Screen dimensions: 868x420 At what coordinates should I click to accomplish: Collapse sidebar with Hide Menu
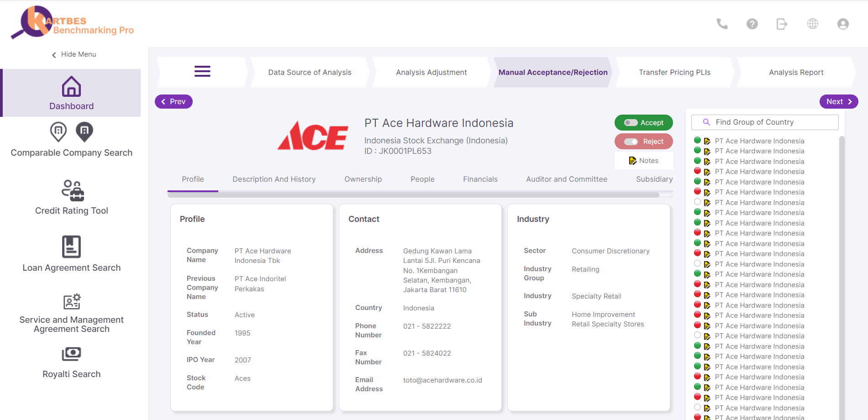[x=74, y=54]
